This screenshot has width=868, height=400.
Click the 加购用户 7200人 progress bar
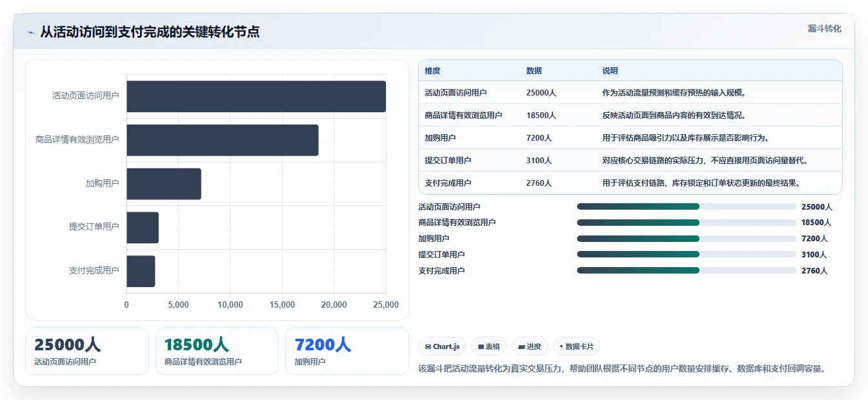click(687, 239)
